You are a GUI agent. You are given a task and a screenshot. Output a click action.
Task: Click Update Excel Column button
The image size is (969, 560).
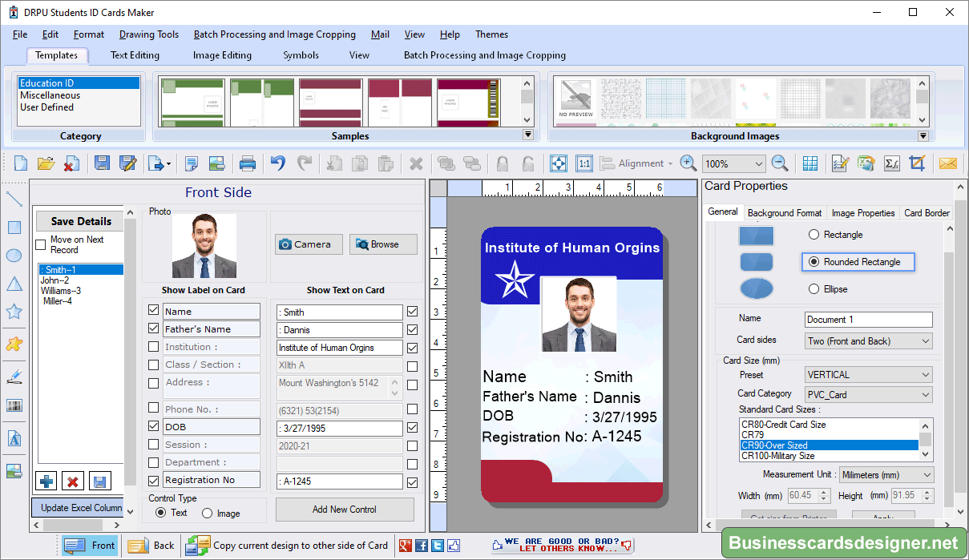pos(78,508)
